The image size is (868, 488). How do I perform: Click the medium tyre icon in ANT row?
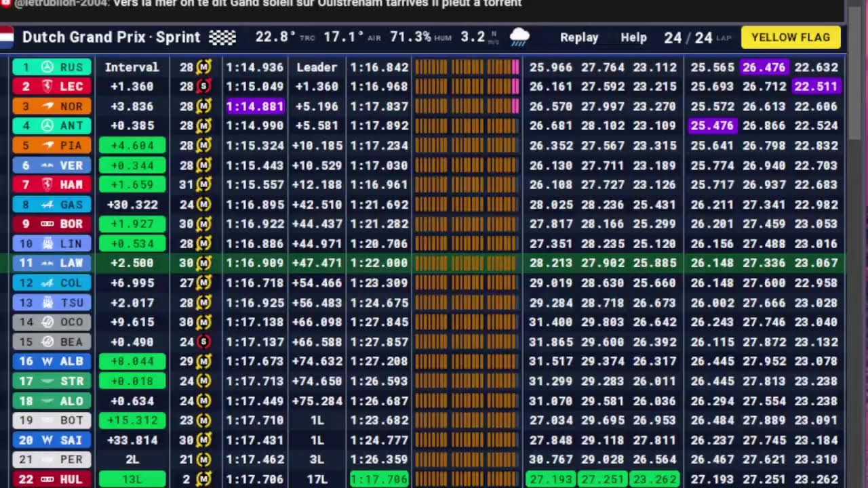point(203,125)
